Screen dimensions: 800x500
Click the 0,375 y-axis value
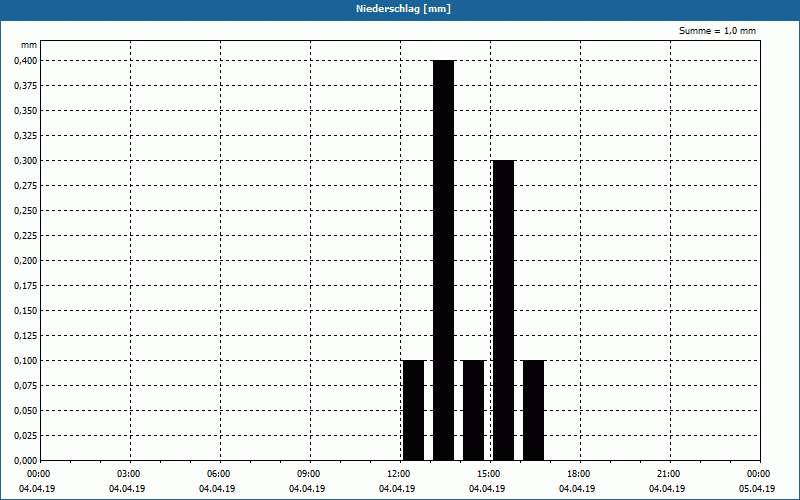[26, 86]
